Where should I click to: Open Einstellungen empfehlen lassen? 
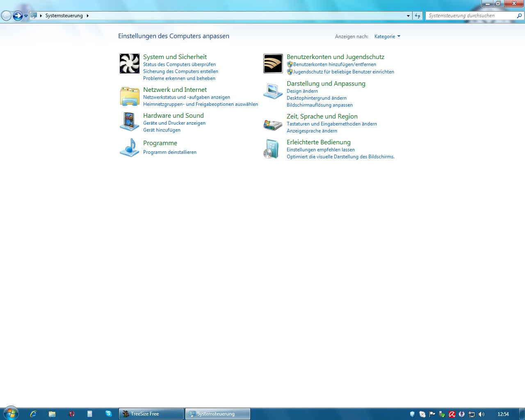321,150
